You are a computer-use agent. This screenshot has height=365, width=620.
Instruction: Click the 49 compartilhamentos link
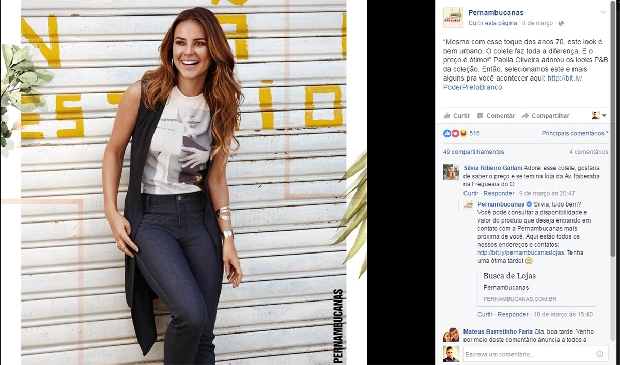click(473, 152)
